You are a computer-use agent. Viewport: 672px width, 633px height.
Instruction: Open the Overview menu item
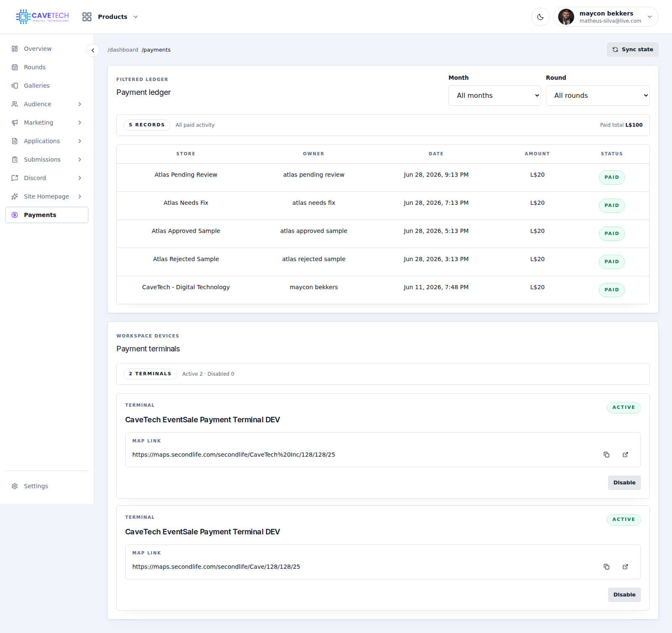(47, 49)
